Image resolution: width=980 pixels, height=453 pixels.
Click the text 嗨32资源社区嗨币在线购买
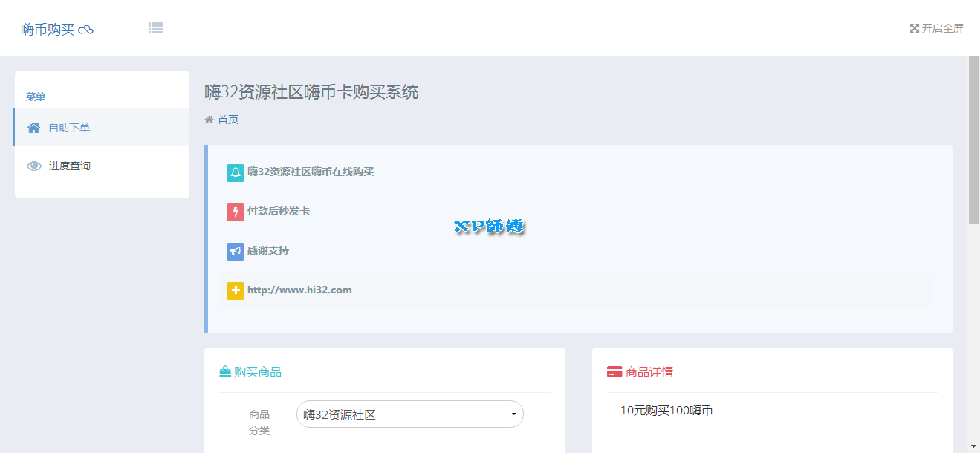pos(311,172)
